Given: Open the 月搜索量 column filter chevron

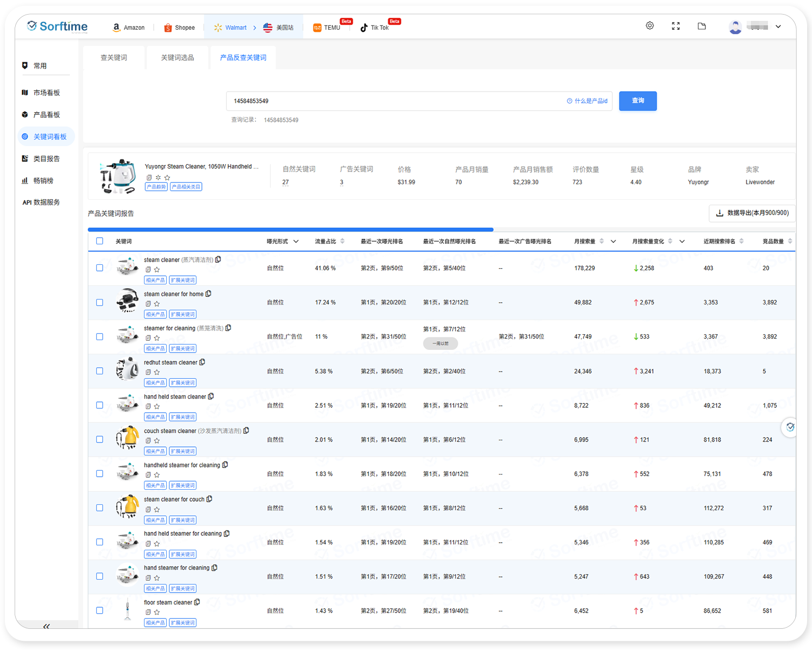Looking at the screenshot, I should 613,242.
